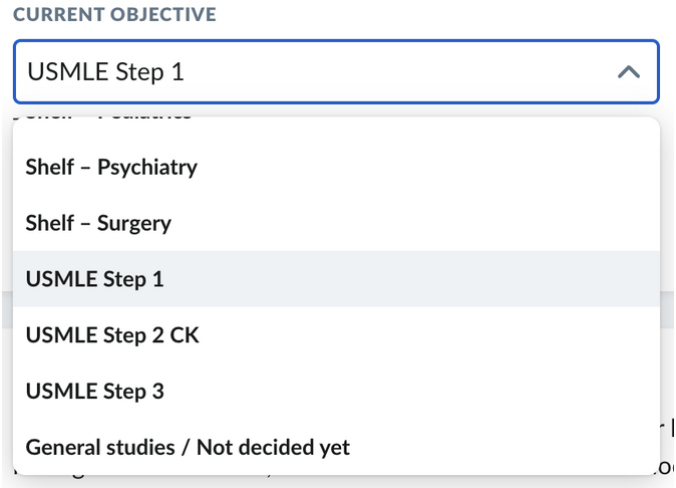Collapse the Current Objective dropdown list
Viewport: 676px width, 488px height.
pos(628,72)
